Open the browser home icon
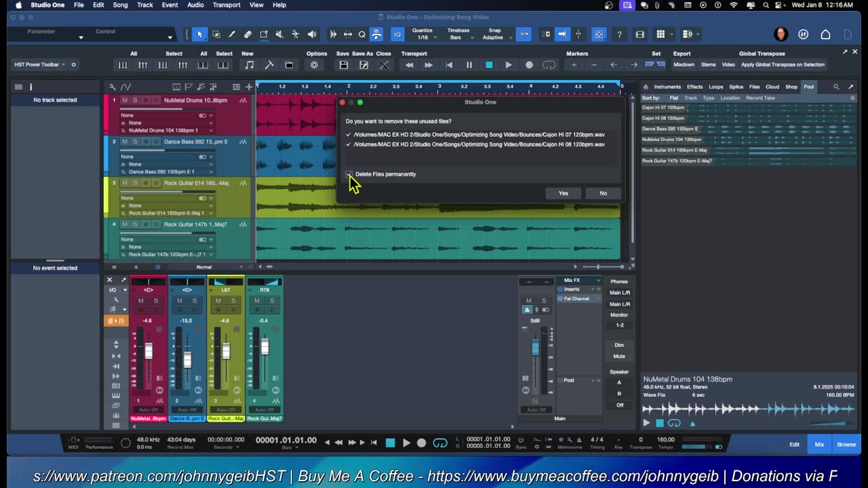 tap(646, 87)
